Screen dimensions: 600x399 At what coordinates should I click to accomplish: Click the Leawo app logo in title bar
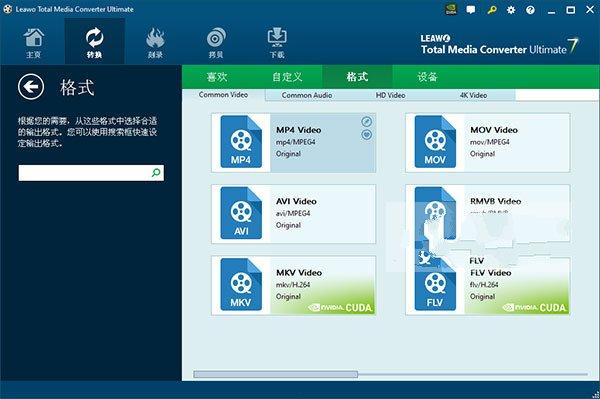(x=8, y=9)
